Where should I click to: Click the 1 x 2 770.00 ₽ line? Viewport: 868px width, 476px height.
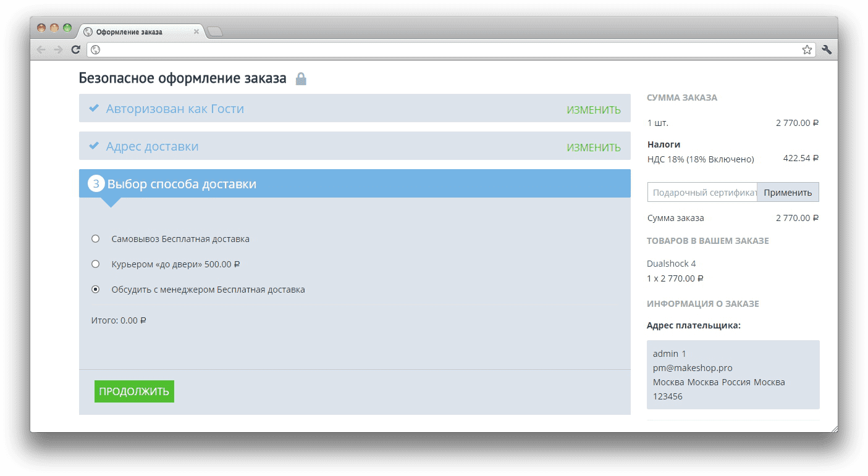[675, 278]
